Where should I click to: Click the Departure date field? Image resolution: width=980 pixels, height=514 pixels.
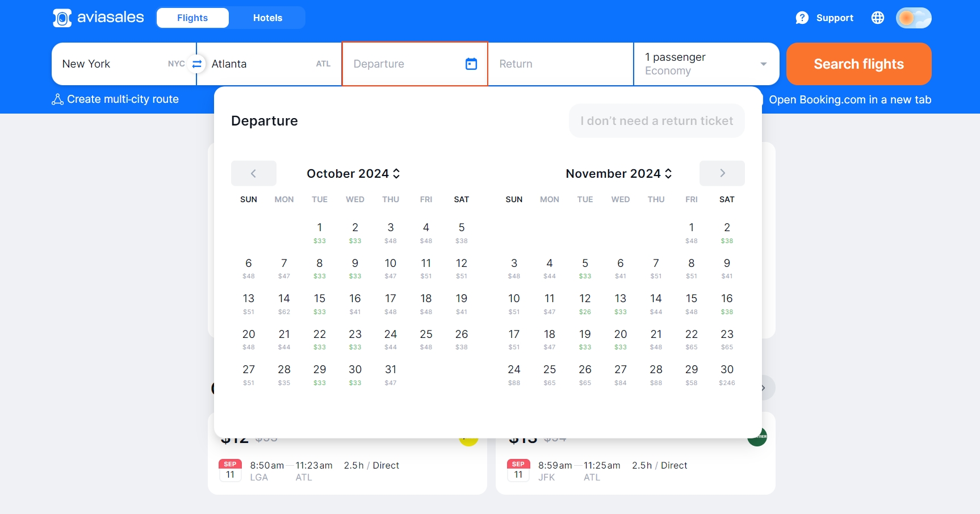[415, 64]
